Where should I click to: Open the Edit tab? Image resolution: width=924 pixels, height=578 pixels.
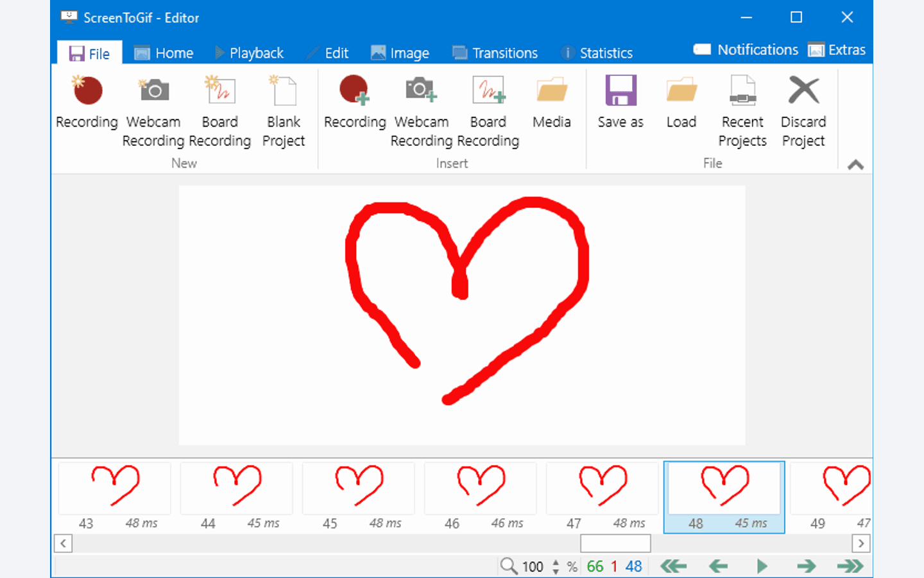pos(329,53)
